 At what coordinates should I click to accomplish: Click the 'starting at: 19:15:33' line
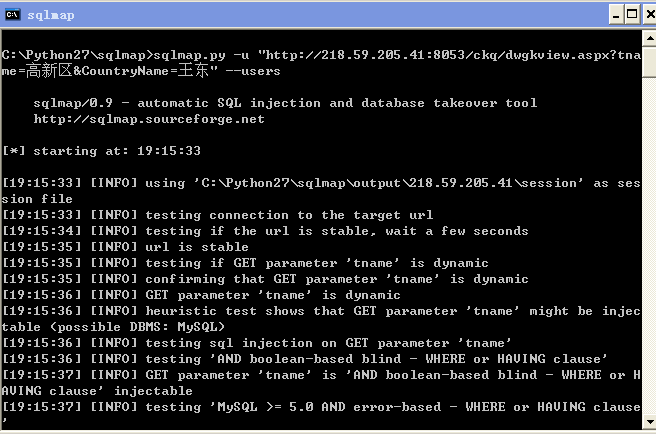pyautogui.click(x=101, y=151)
